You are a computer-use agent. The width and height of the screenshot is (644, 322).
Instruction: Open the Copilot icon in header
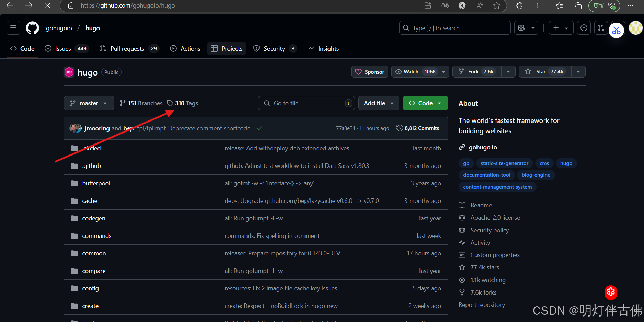click(x=521, y=28)
